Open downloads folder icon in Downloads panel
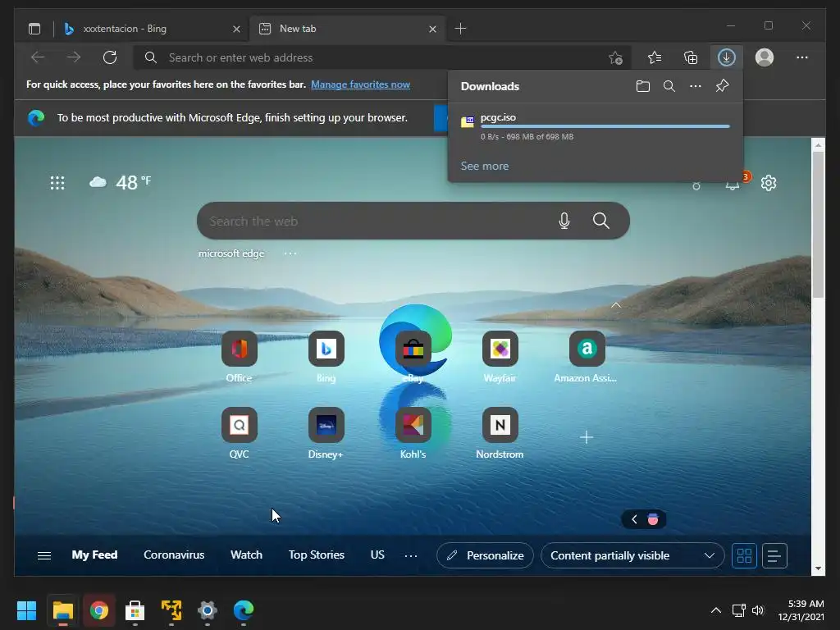 tap(643, 86)
